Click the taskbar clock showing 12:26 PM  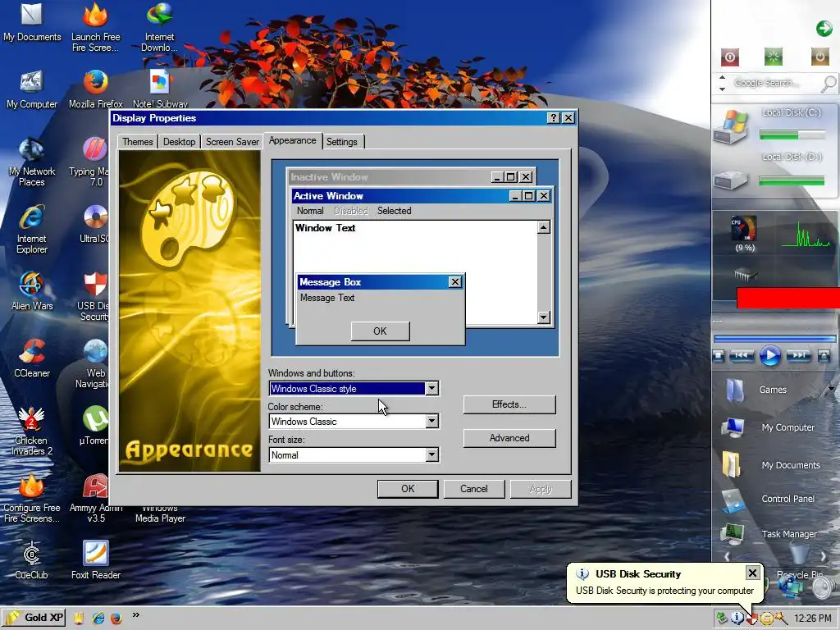point(812,619)
